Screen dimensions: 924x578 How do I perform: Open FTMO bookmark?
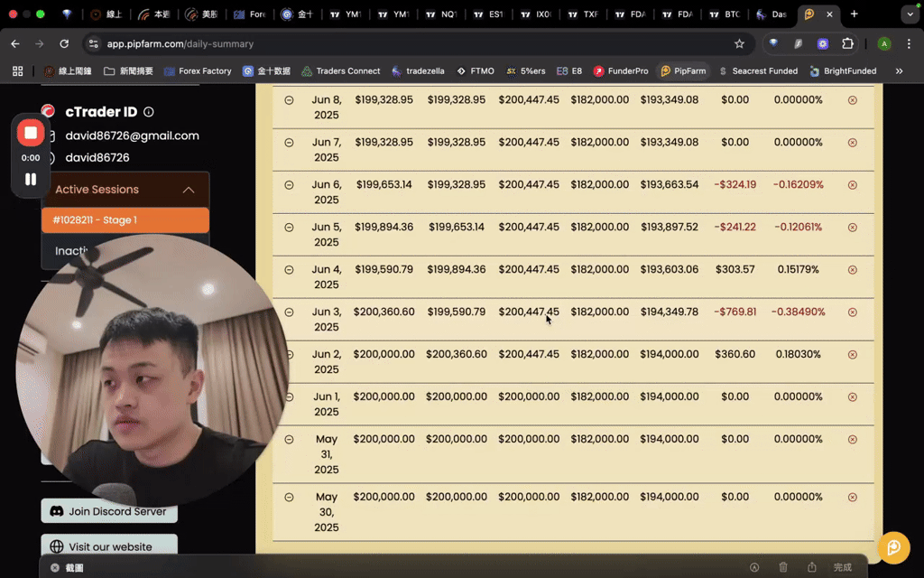click(476, 70)
